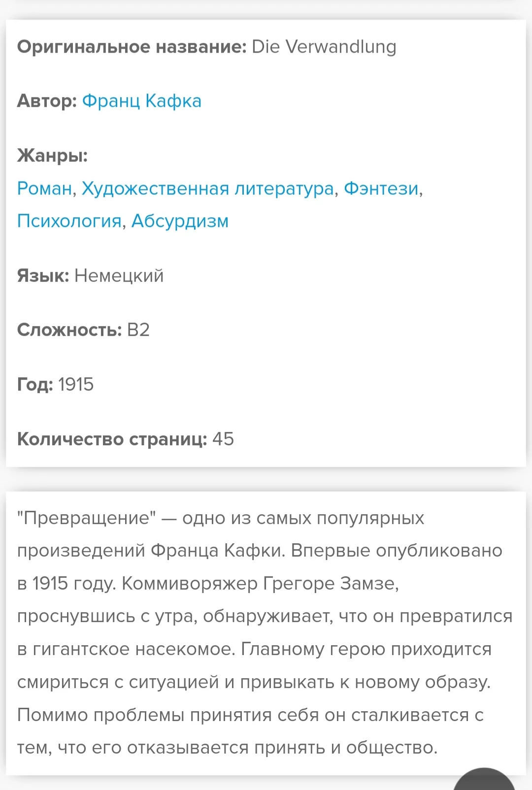The height and width of the screenshot is (790, 532).
Task: Click the Количество страниц label
Action: point(112,439)
